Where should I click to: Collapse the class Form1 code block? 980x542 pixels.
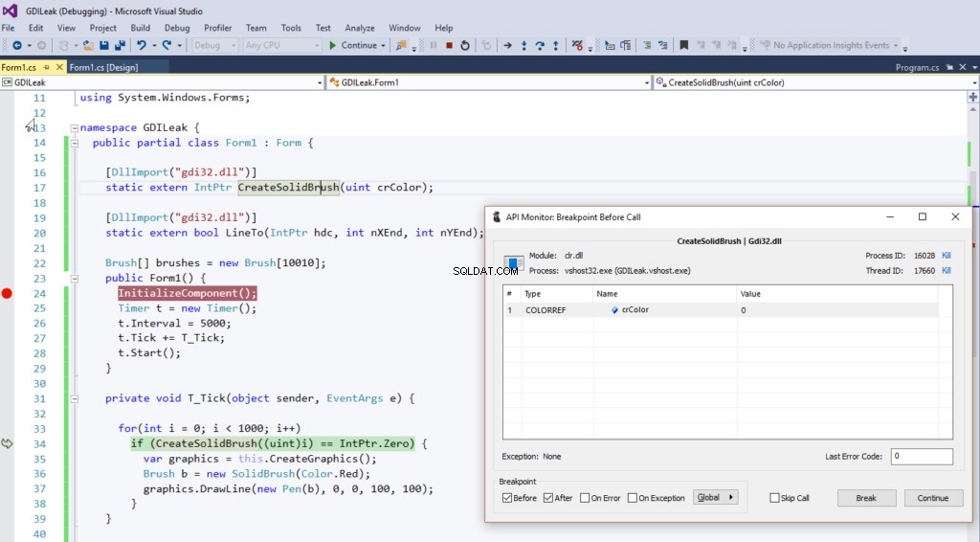[x=75, y=143]
